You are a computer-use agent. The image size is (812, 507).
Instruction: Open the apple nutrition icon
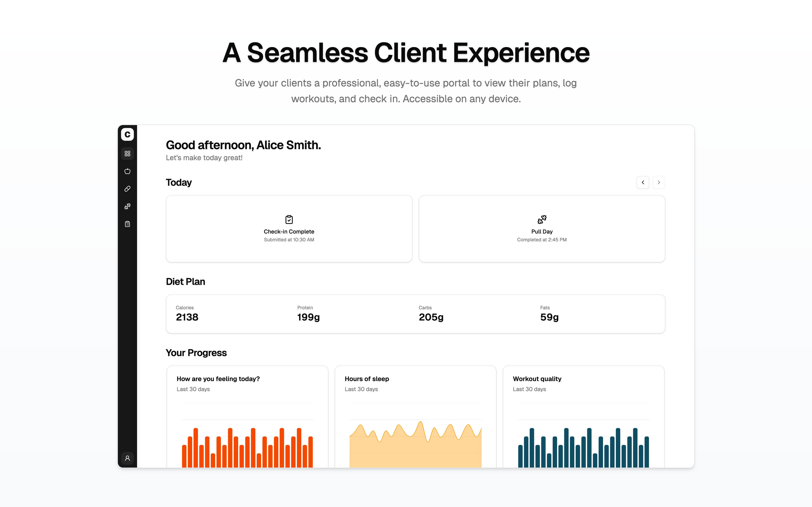[127, 171]
